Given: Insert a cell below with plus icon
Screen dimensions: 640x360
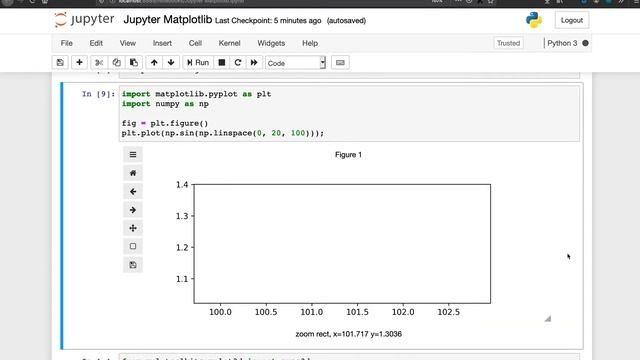Looking at the screenshot, I should tap(79, 62).
